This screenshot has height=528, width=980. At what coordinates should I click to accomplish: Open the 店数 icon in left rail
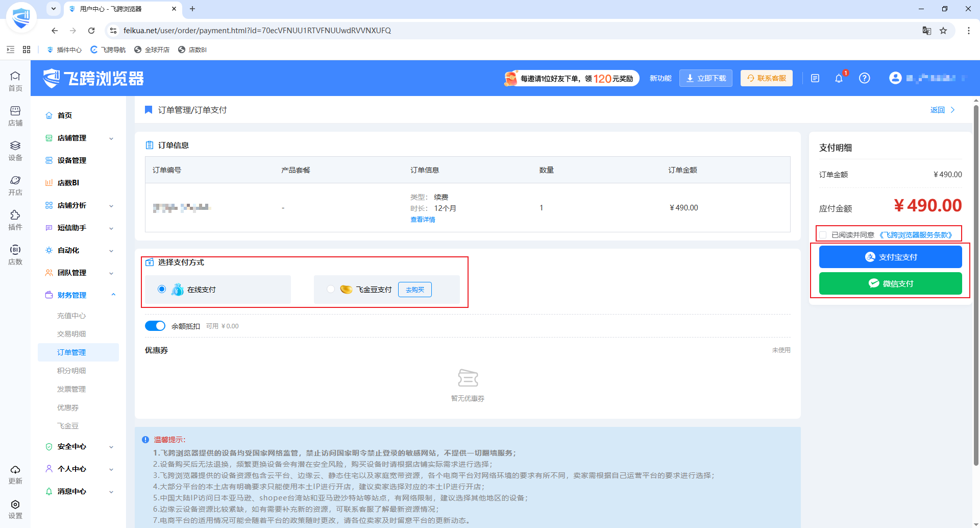tap(15, 255)
